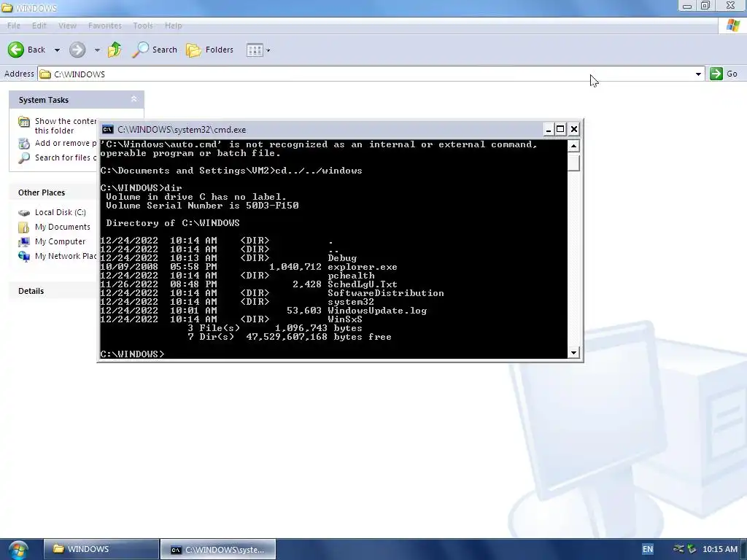
Task: Click the Details panel header
Action: click(53, 291)
